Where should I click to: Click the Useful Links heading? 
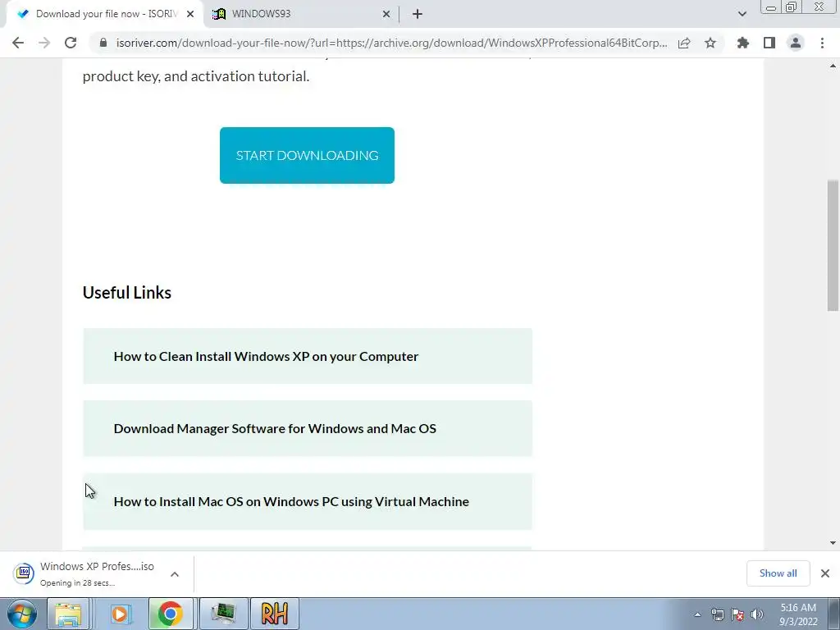pyautogui.click(x=127, y=293)
